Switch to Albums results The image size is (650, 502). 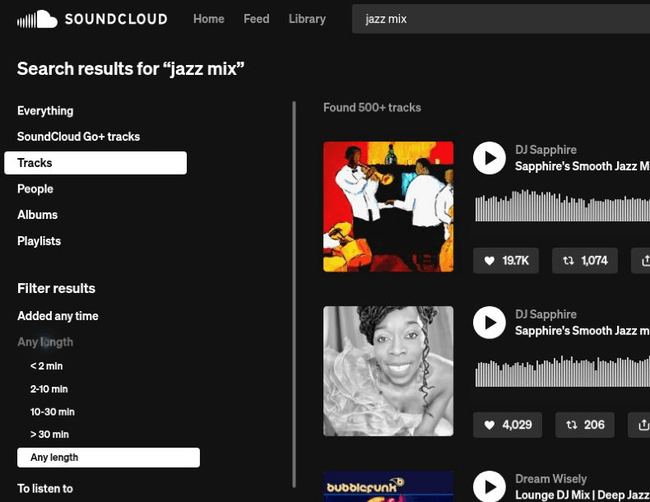pos(37,215)
